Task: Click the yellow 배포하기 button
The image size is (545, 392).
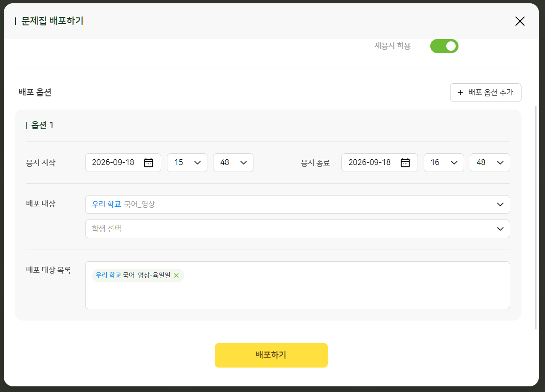Action: (x=271, y=355)
